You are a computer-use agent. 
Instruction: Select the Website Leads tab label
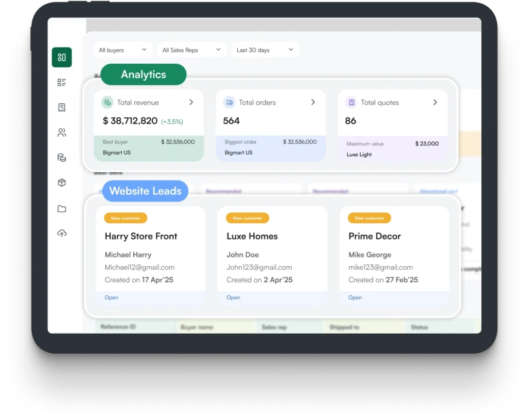point(145,191)
